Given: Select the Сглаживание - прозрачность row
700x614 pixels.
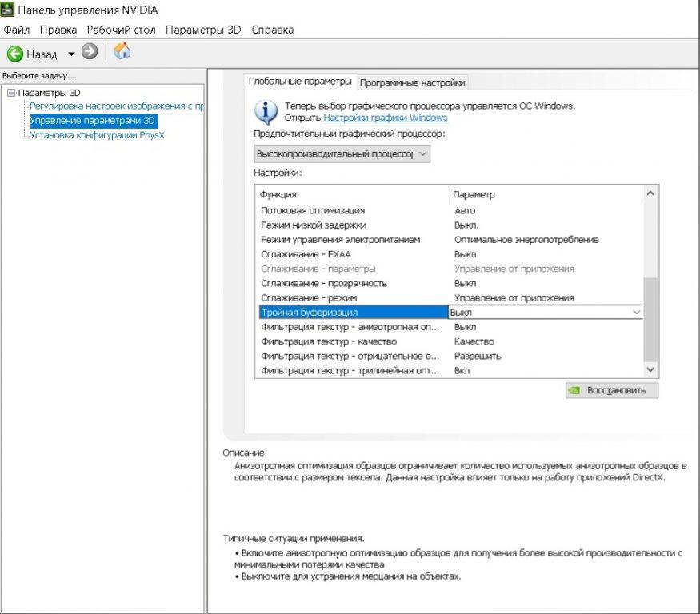Looking at the screenshot, I should tap(451, 283).
